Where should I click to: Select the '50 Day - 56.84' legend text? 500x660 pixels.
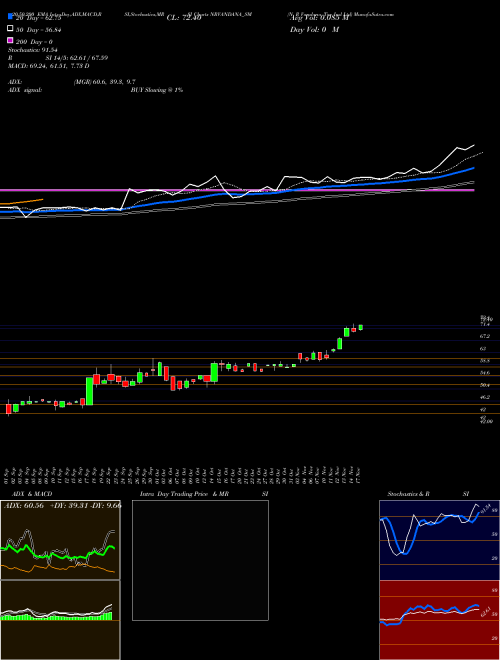[38, 29]
